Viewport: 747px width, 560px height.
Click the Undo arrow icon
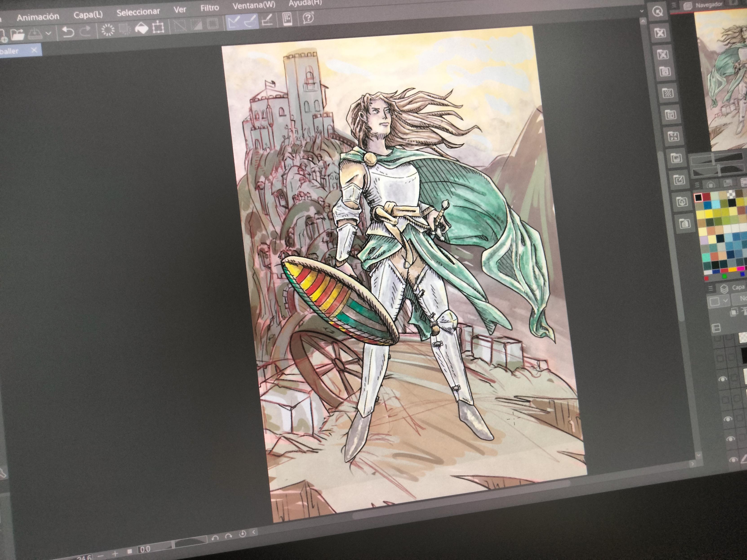(68, 32)
